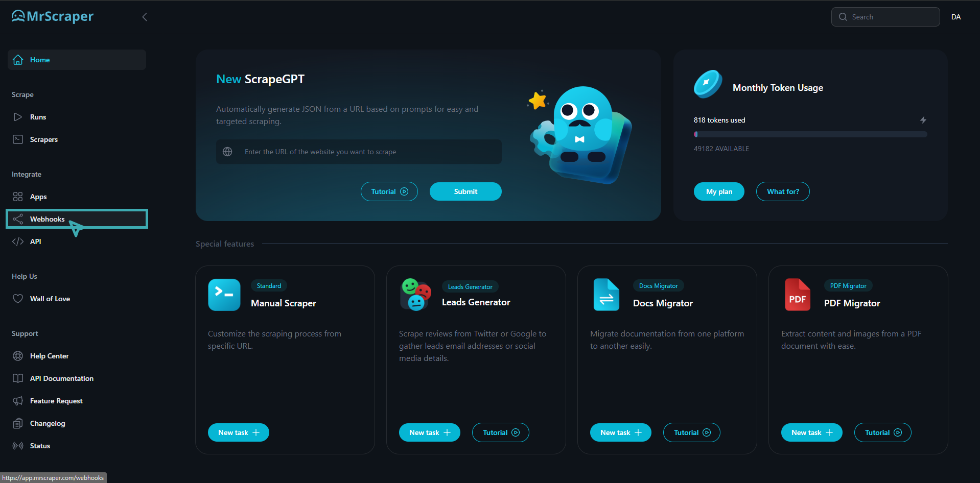Open Webhooks in the sidebar
Viewport: 980px width, 483px height.
77,219
